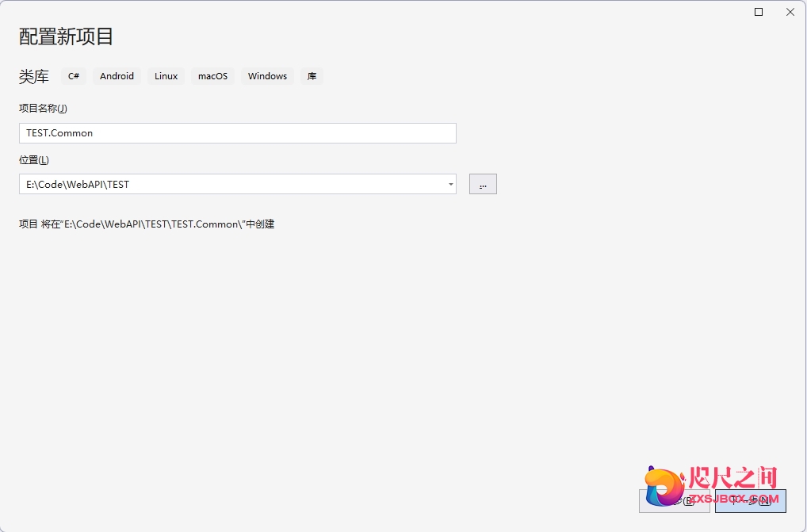This screenshot has height=532, width=807.
Task: Open the location path dropdown arrow
Action: click(450, 184)
